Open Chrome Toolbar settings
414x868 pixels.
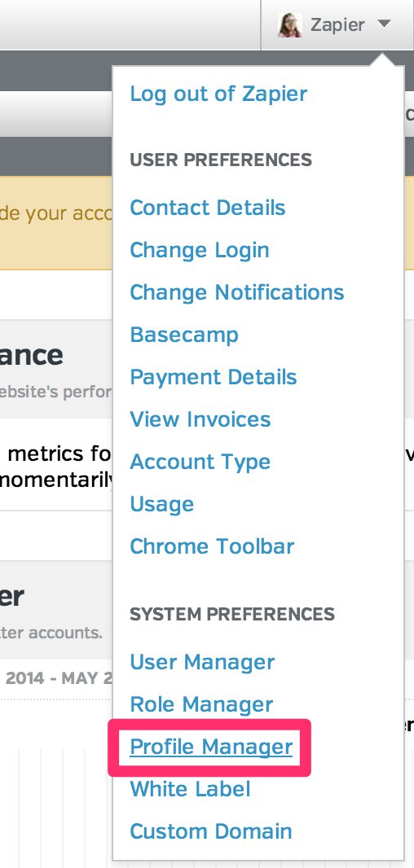(x=212, y=546)
